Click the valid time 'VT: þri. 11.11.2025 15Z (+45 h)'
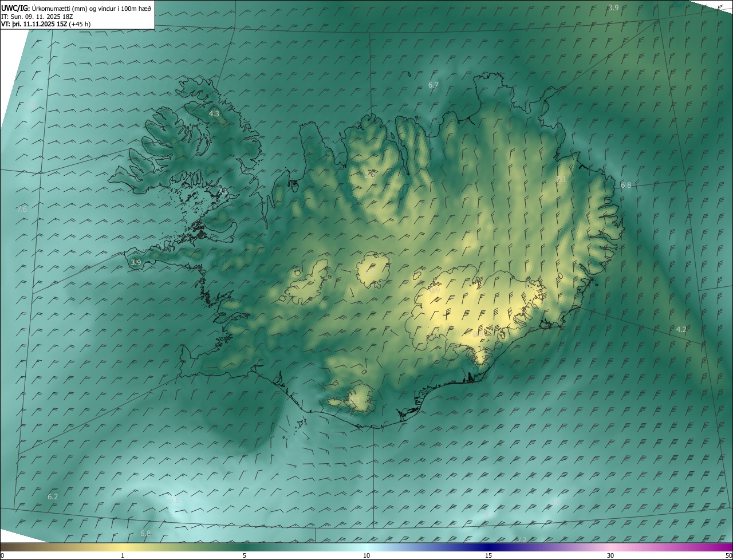 [x=46, y=24]
